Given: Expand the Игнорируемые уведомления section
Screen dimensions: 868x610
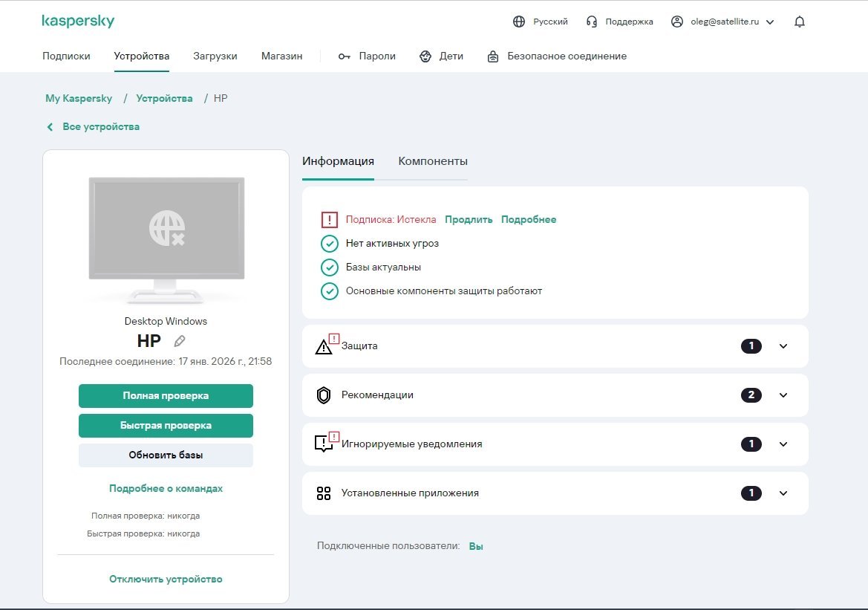Looking at the screenshot, I should click(x=783, y=444).
